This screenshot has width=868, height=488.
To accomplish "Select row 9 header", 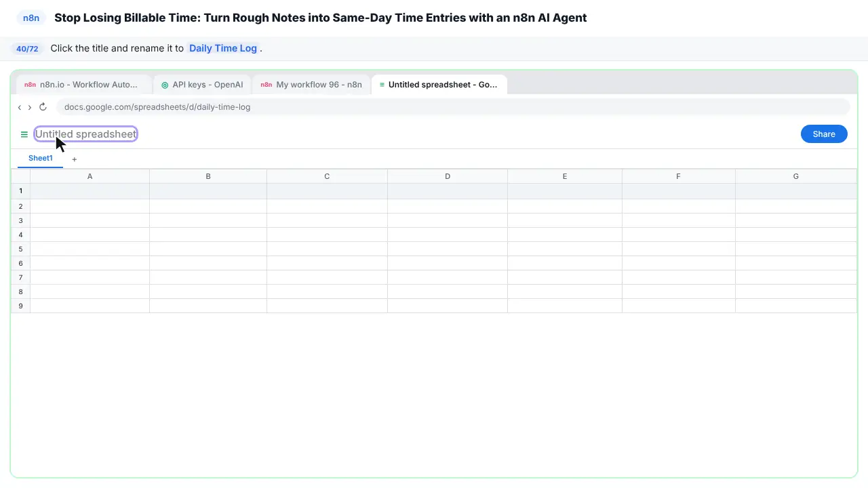I will coord(20,306).
